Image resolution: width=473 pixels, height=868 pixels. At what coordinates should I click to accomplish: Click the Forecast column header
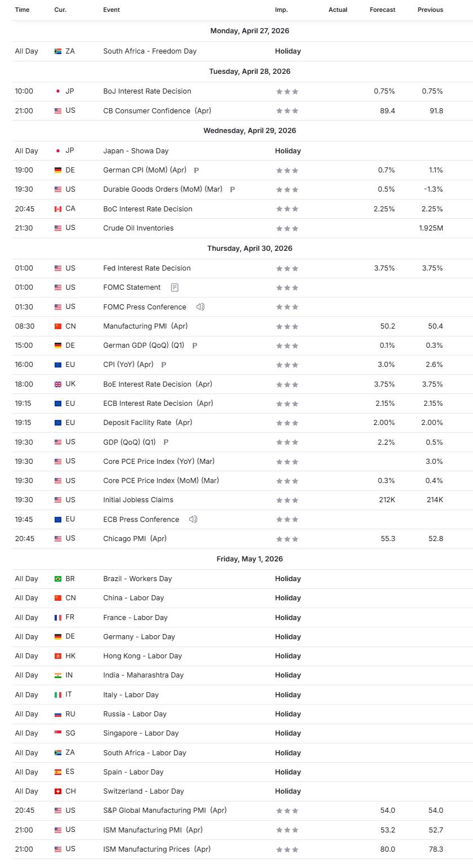(382, 10)
